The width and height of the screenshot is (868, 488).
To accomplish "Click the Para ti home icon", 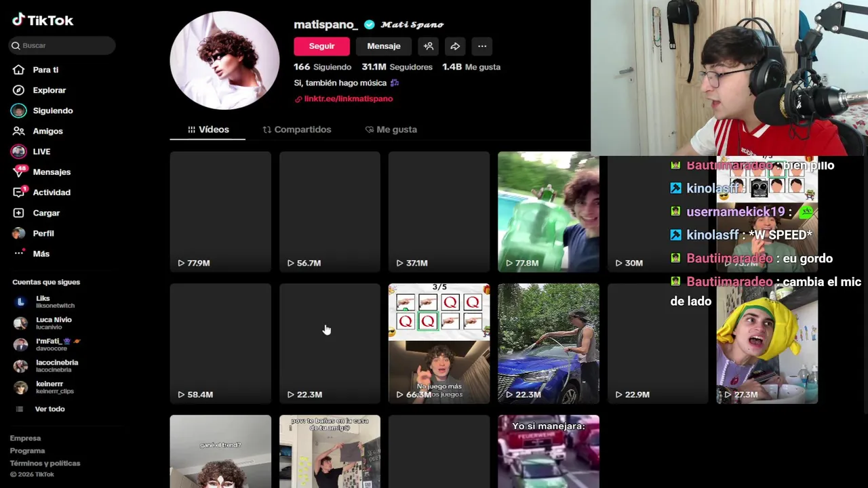I will tap(19, 70).
